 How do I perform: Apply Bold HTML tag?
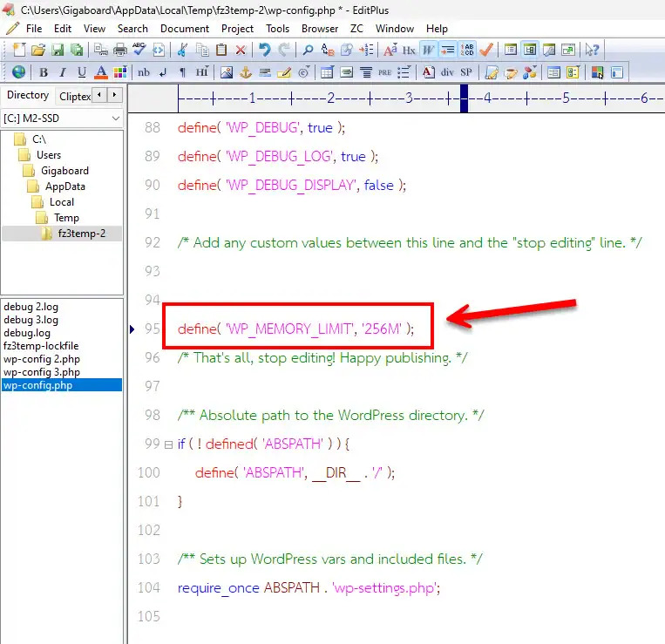click(x=44, y=72)
